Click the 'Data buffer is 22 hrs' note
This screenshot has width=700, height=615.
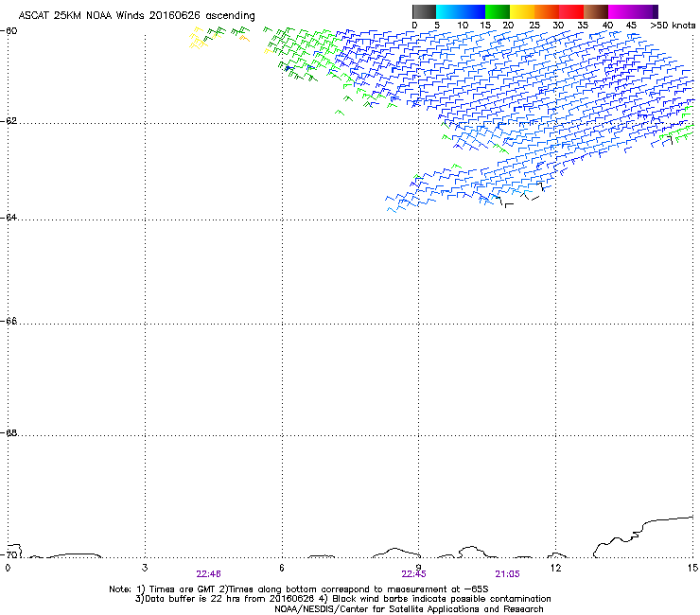tap(342, 599)
